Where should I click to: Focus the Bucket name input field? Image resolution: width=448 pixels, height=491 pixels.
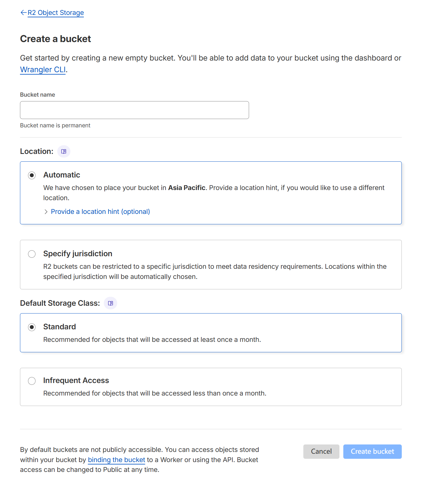coord(135,110)
